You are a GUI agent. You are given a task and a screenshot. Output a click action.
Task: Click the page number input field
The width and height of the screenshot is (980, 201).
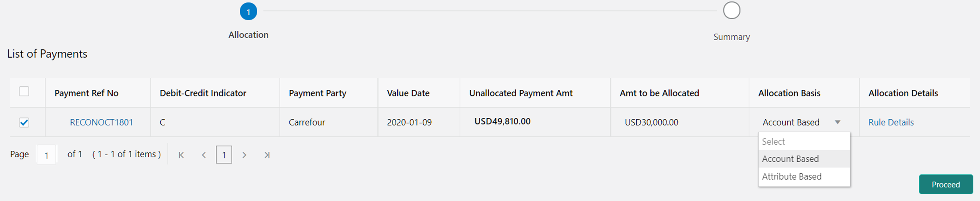[46, 155]
